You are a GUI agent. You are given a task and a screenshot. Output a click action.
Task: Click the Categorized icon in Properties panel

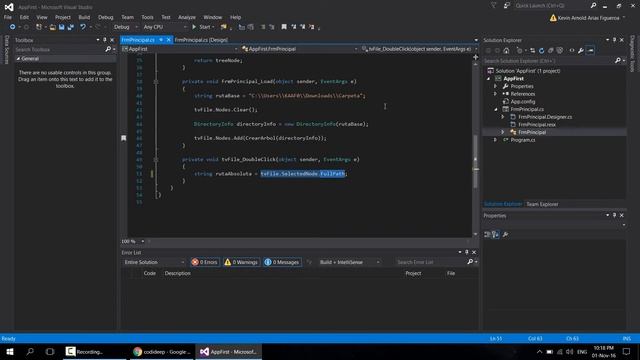[x=487, y=234]
